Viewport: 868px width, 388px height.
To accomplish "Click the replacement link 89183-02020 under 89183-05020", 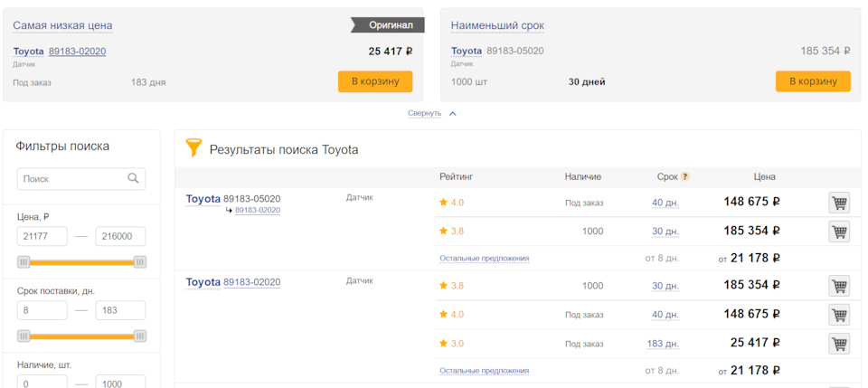I will click(257, 211).
